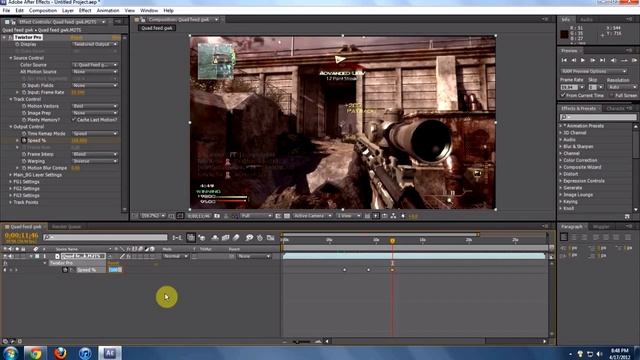Toggle video visibility of Quad feed layer
This screenshot has width=640, height=360.
[5, 256]
